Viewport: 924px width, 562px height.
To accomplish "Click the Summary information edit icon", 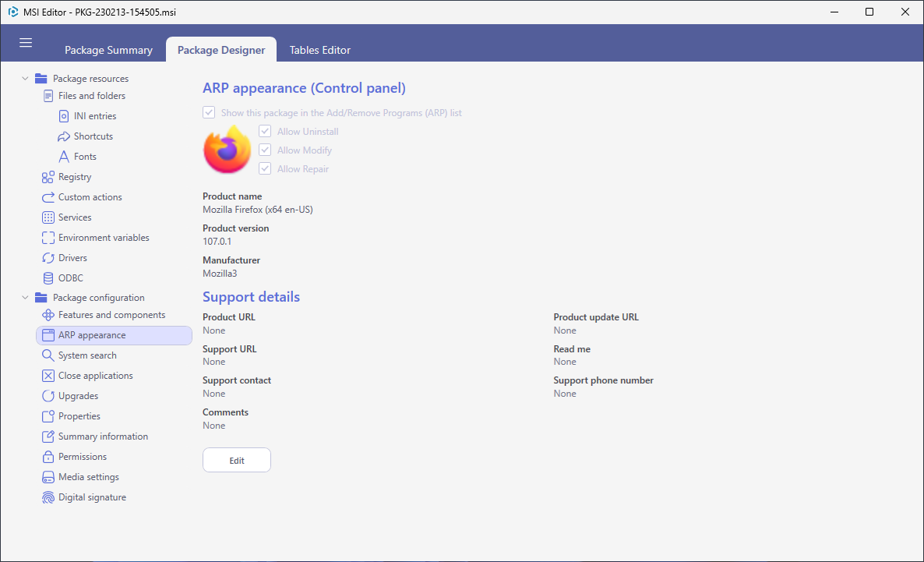I will (x=48, y=437).
